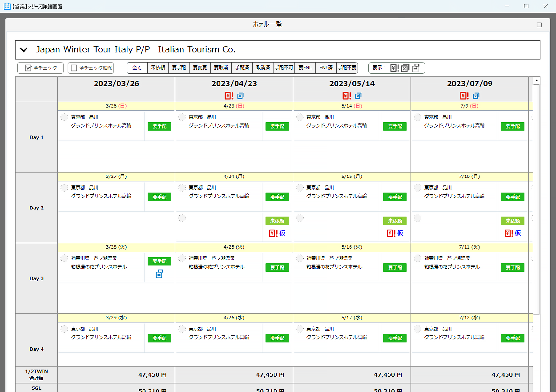This screenshot has width=556, height=392.
Task: Click yen alert icon under 2023/05/14 header
Action: pyautogui.click(x=347, y=96)
